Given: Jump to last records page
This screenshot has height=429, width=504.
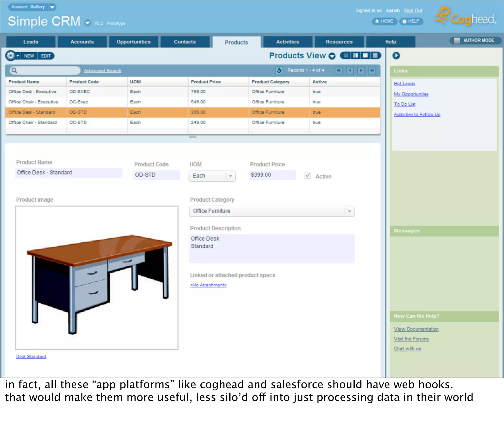Looking at the screenshot, I should click(x=372, y=71).
